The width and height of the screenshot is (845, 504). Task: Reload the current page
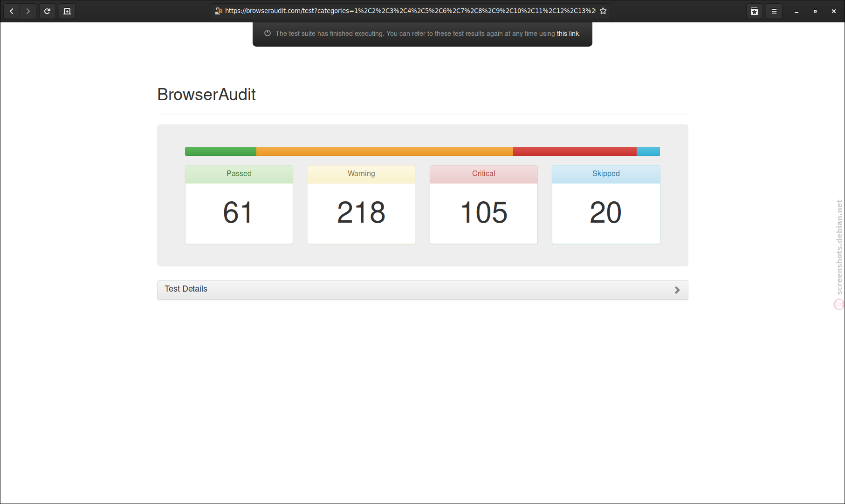coord(47,11)
